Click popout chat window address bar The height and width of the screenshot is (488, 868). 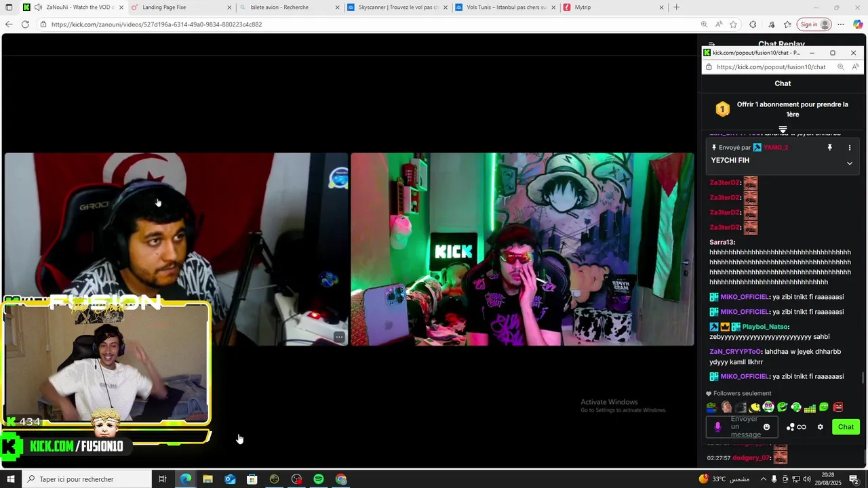click(771, 67)
